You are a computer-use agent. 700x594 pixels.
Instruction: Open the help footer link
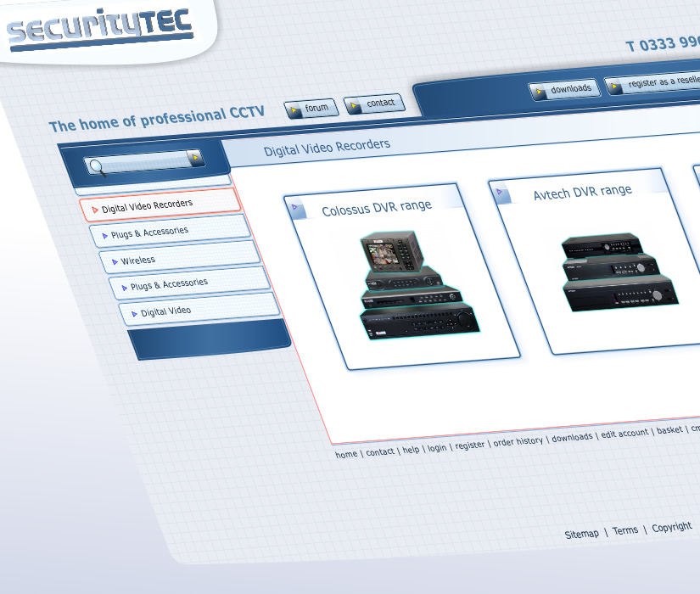411,450
